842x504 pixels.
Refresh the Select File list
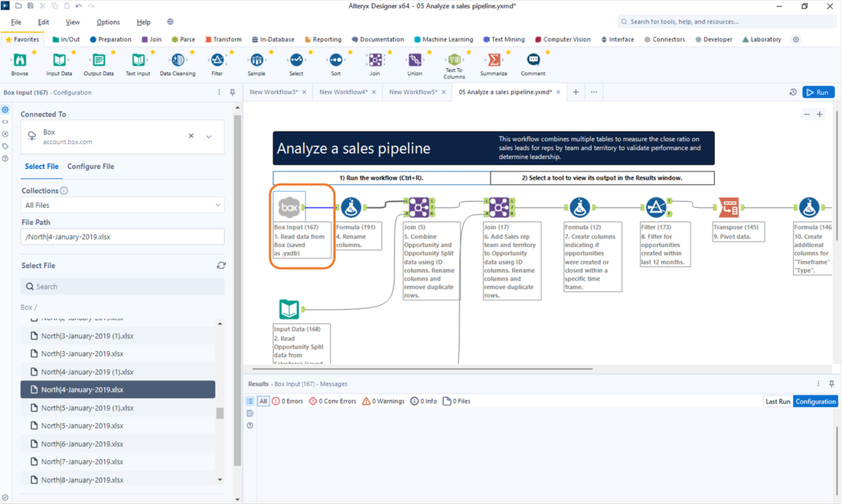221,264
